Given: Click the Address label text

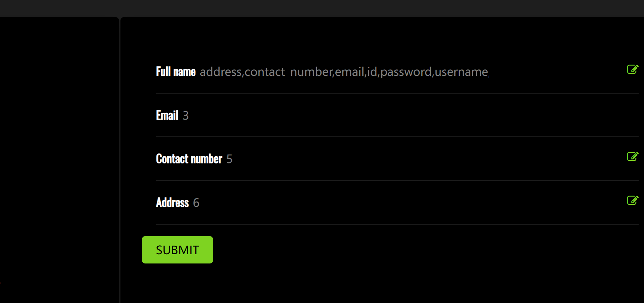Looking at the screenshot, I should click(172, 203).
